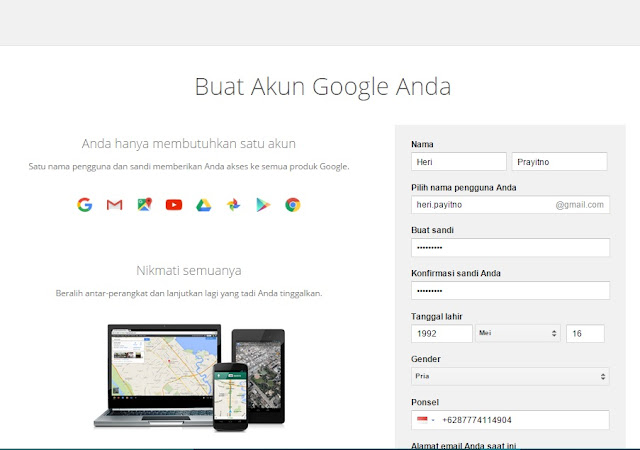Screen dimensions: 640x450
Task: Click the username field with heri.payitno
Action: tap(510, 205)
